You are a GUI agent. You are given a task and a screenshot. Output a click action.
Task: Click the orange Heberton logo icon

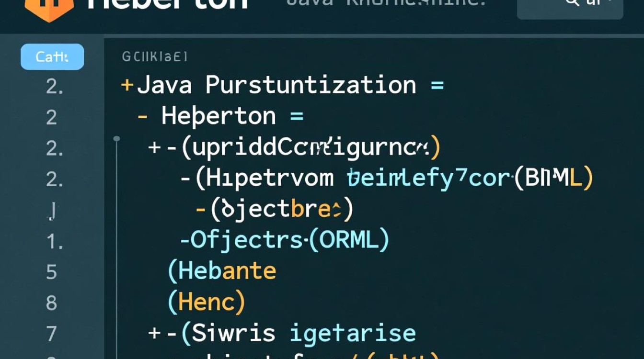[x=49, y=9]
